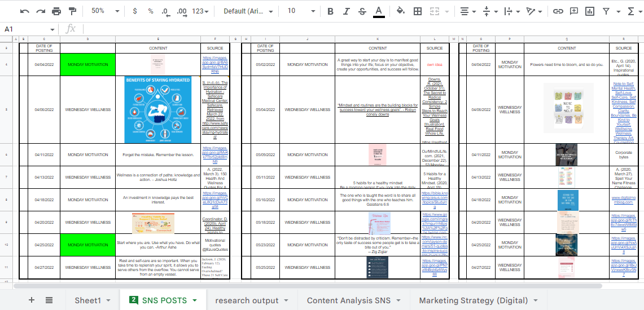Open the borders menu

417,11
